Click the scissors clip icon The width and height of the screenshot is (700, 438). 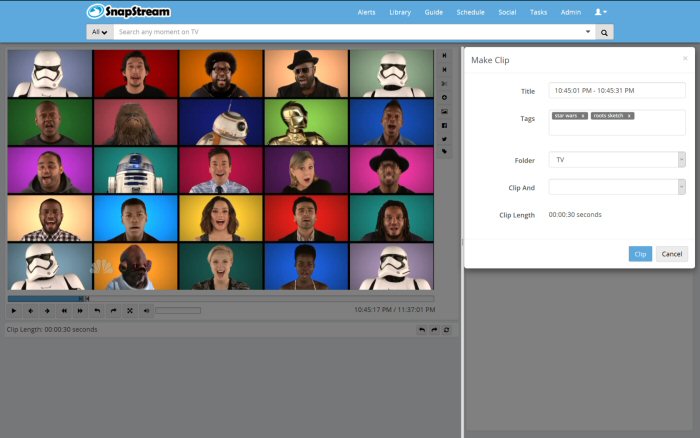pos(444,83)
